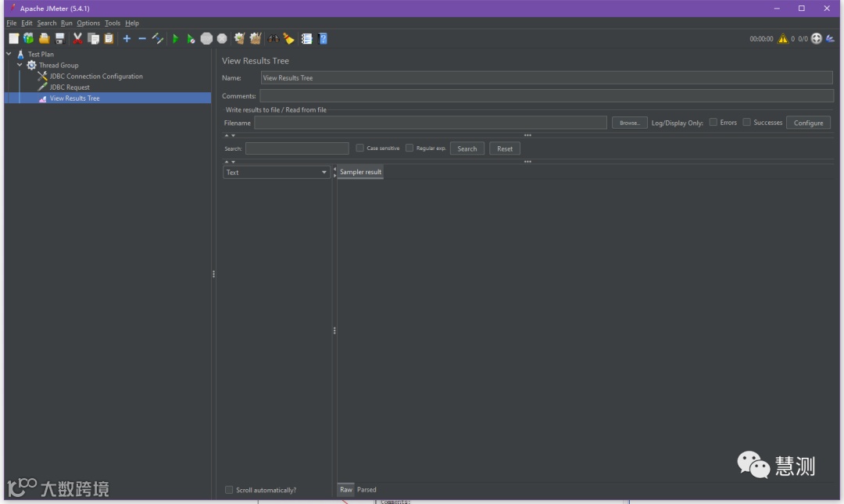Open the Tools menu
This screenshot has height=504, width=844.
tap(113, 23)
